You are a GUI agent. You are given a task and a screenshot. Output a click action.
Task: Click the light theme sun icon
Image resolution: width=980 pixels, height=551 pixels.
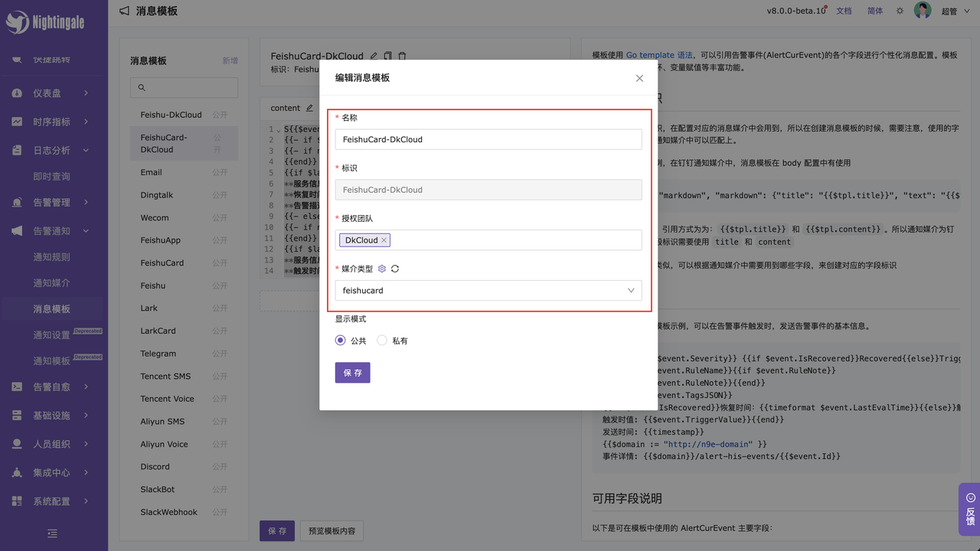900,11
